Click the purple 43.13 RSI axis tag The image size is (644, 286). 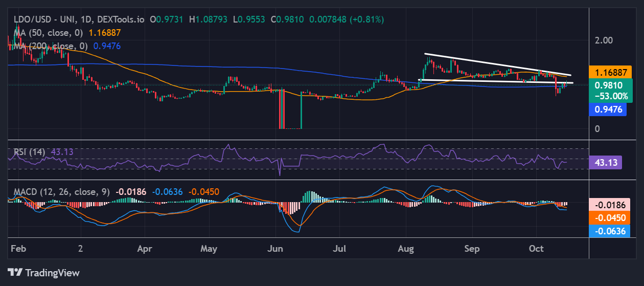point(605,163)
